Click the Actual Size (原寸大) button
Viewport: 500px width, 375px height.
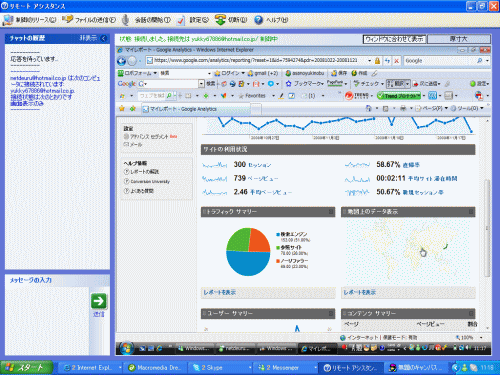point(459,39)
